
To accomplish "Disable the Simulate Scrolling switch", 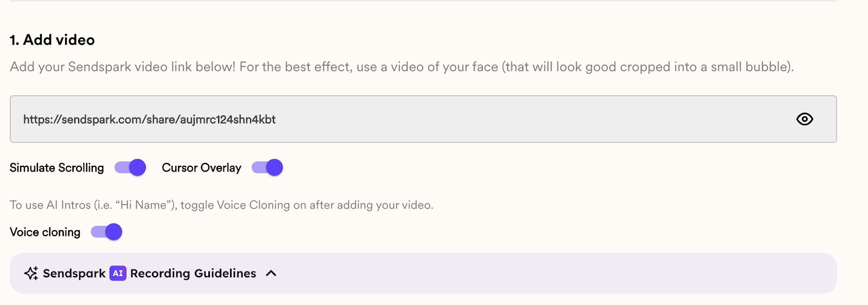I will (130, 167).
